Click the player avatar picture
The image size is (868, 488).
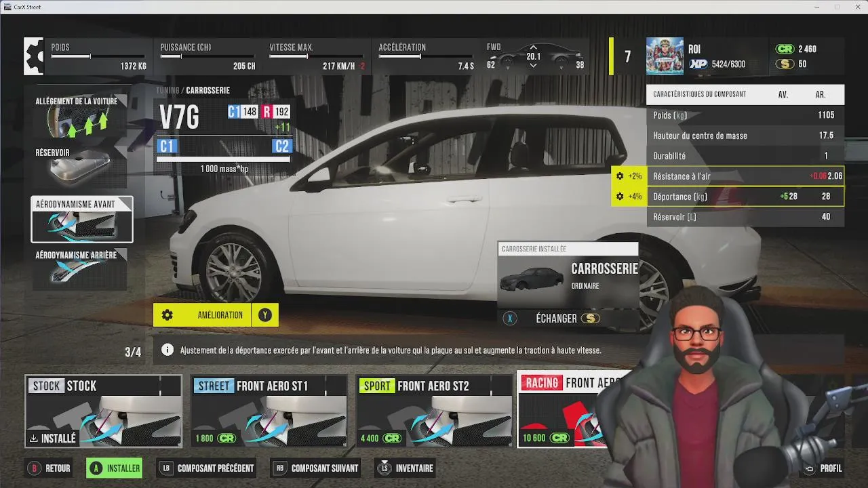click(x=665, y=56)
